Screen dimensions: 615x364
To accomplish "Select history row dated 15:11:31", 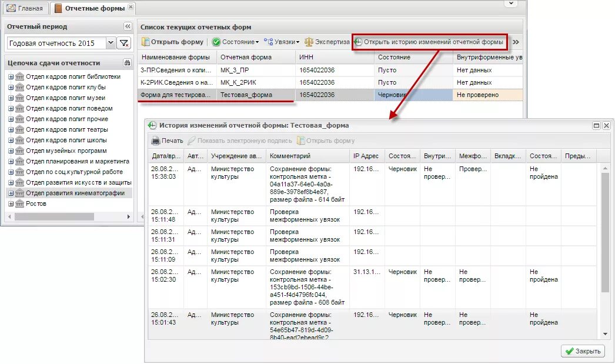I will (373, 236).
